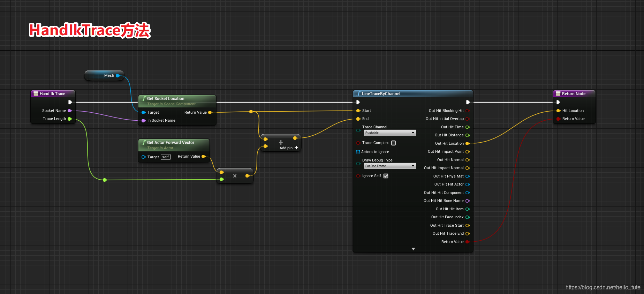
Task: Click LineTraceByChannel execution output pin
Action: pos(468,102)
